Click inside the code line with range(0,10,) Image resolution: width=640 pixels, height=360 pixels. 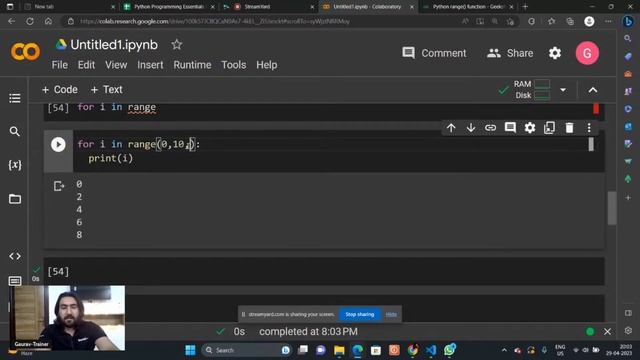tap(138, 144)
